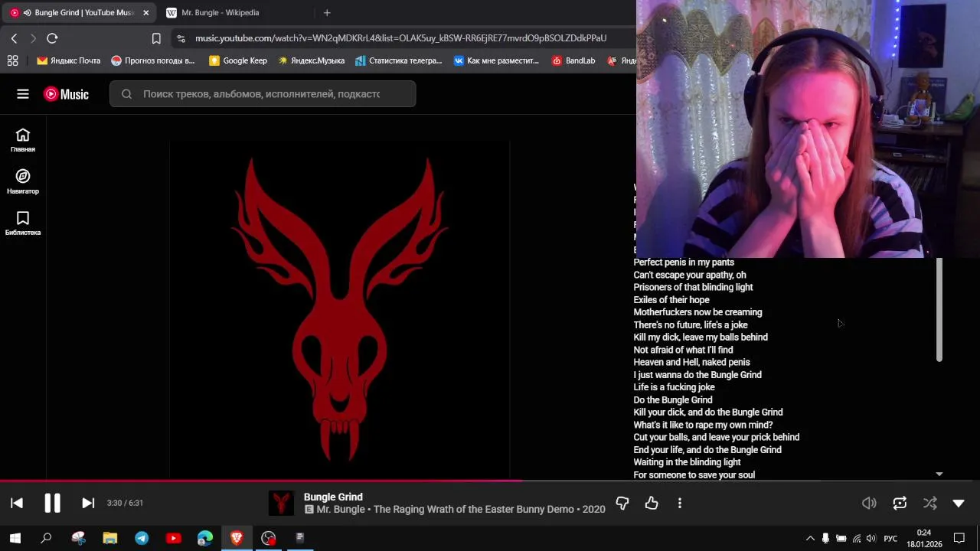Open the Brave browser taskbar icon
The height and width of the screenshot is (551, 980).
pos(237,538)
